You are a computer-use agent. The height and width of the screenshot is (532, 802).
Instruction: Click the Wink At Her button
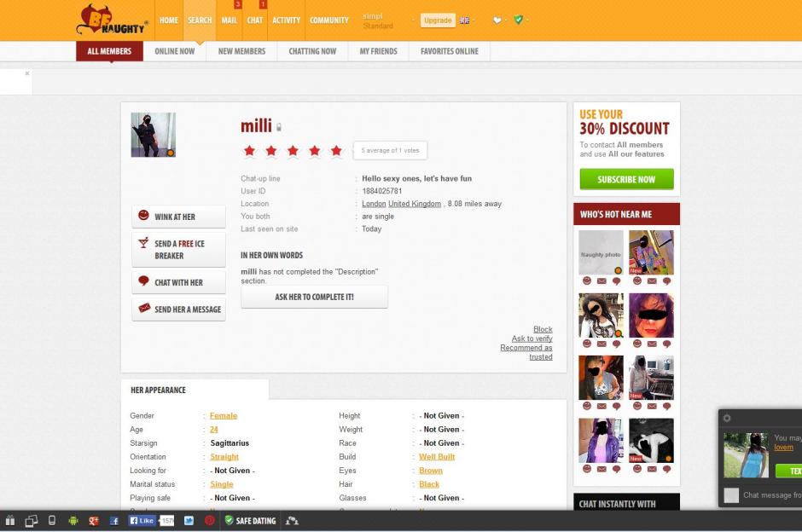(179, 217)
